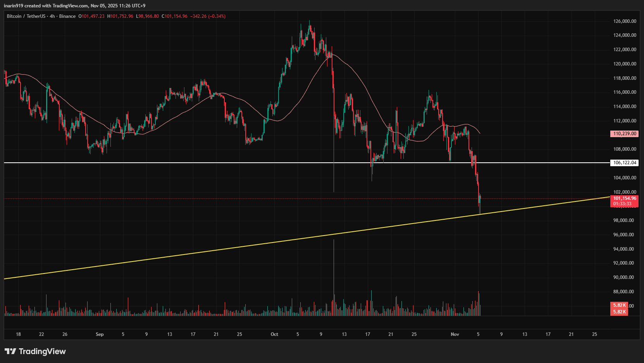The width and height of the screenshot is (644, 363).
Task: Click the Sep label on time axis
Action: click(100, 334)
